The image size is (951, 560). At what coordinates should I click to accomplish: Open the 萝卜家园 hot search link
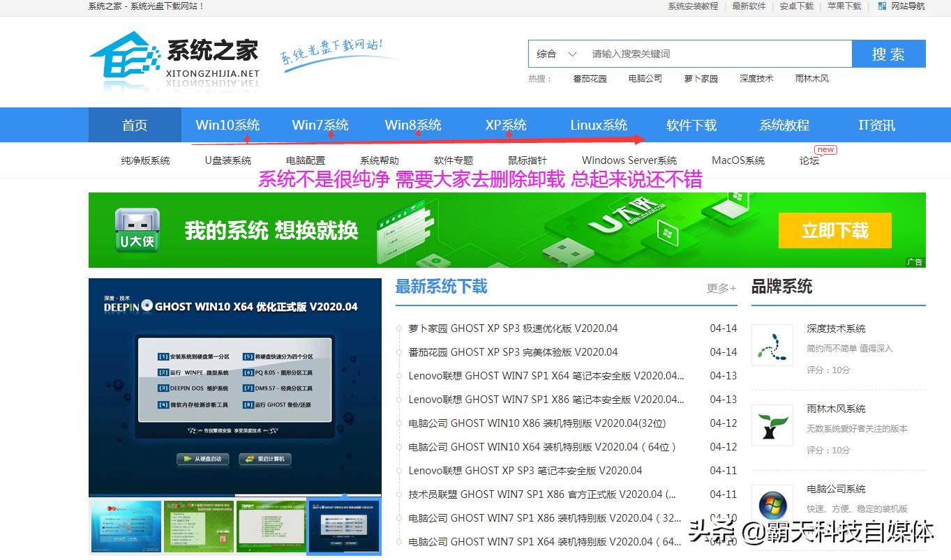701,78
